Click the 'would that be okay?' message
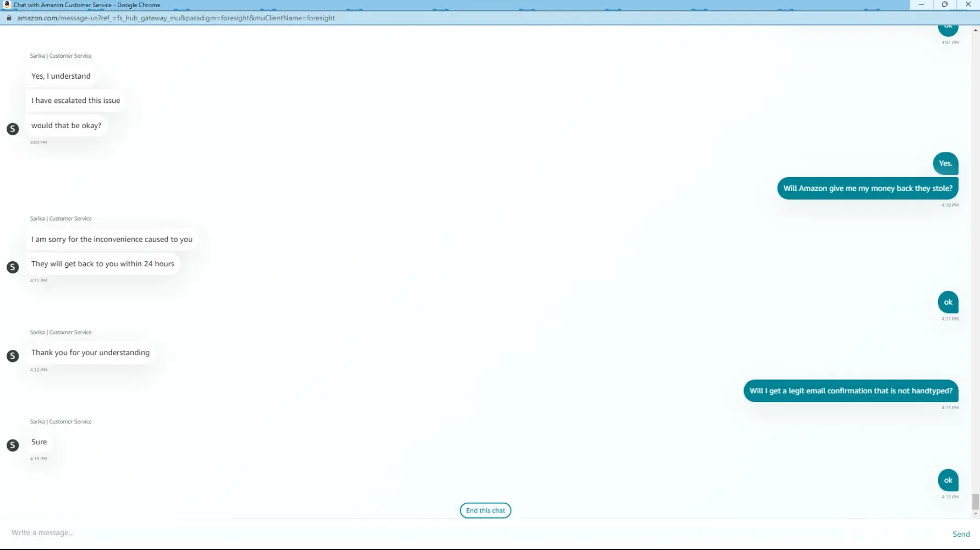 (x=66, y=125)
